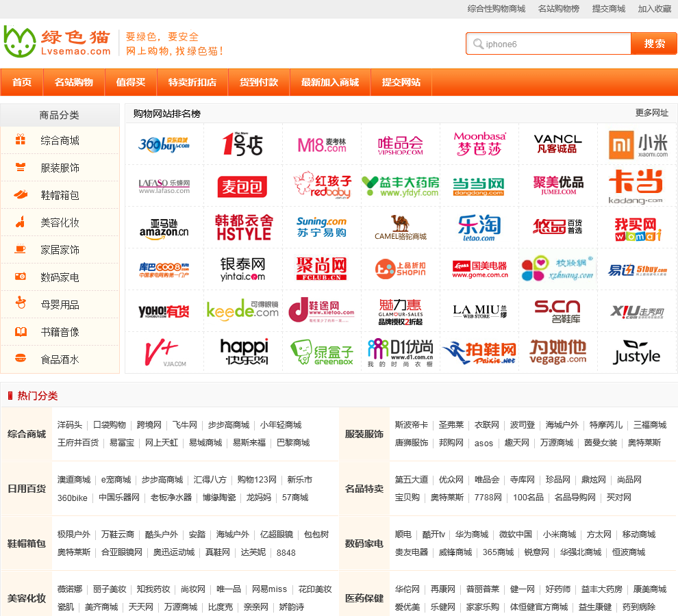Click the 综合商城 gift box icon

[x=21, y=140]
